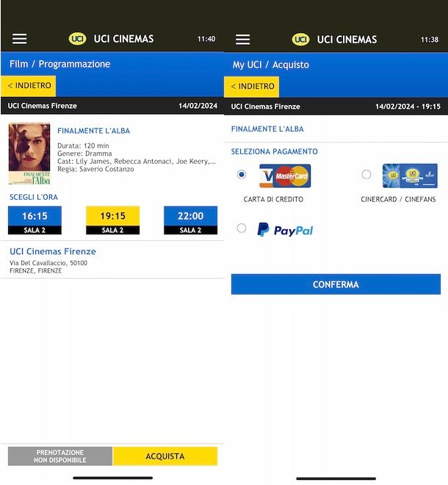448x485 pixels.
Task: Tap Film / Programmazione breadcrumb
Action: [59, 64]
